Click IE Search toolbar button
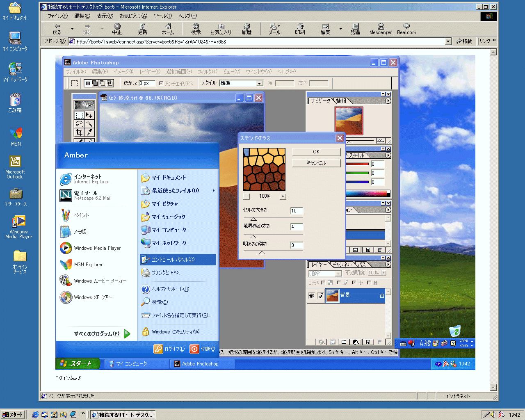This screenshot has height=420, width=525. click(x=196, y=29)
